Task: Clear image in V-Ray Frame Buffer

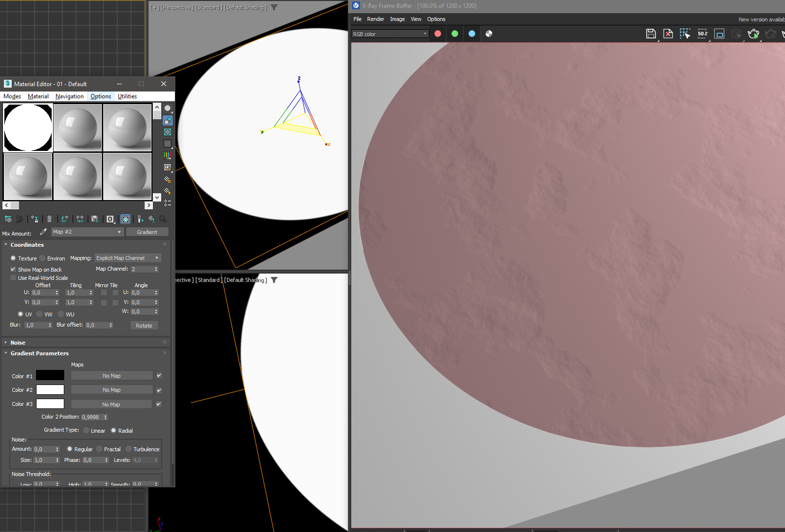Action: (668, 34)
